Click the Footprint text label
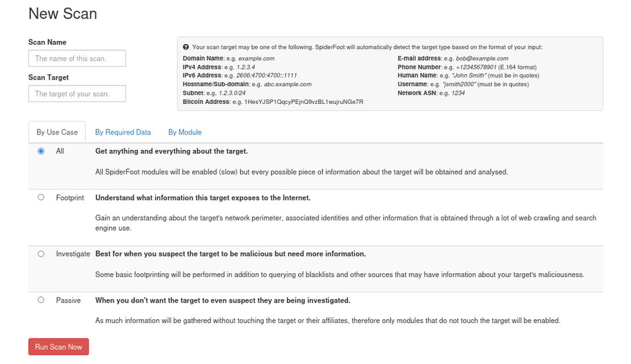The image size is (631, 364). click(70, 198)
